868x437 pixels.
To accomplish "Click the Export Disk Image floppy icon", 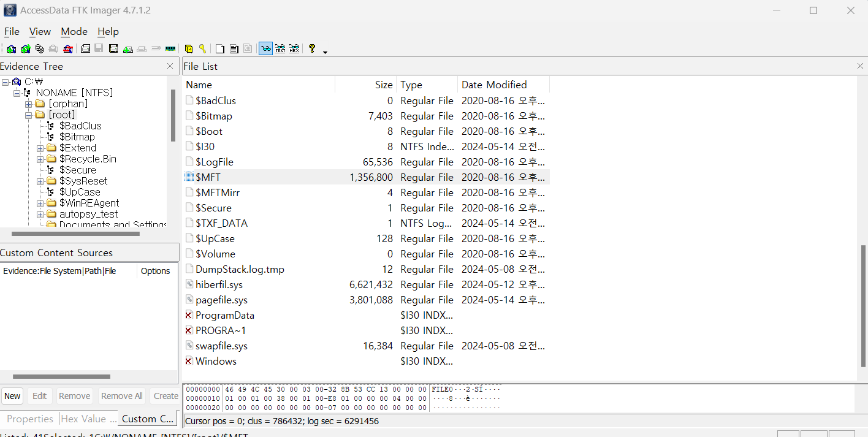I will [x=99, y=48].
